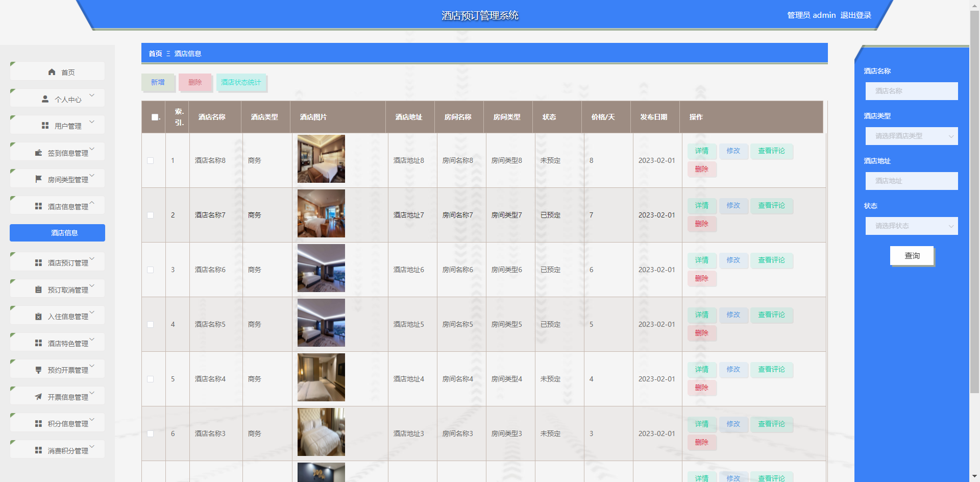This screenshot has height=482, width=980.
Task: Check the row checkbox for 酒店名称5
Action: tap(150, 324)
